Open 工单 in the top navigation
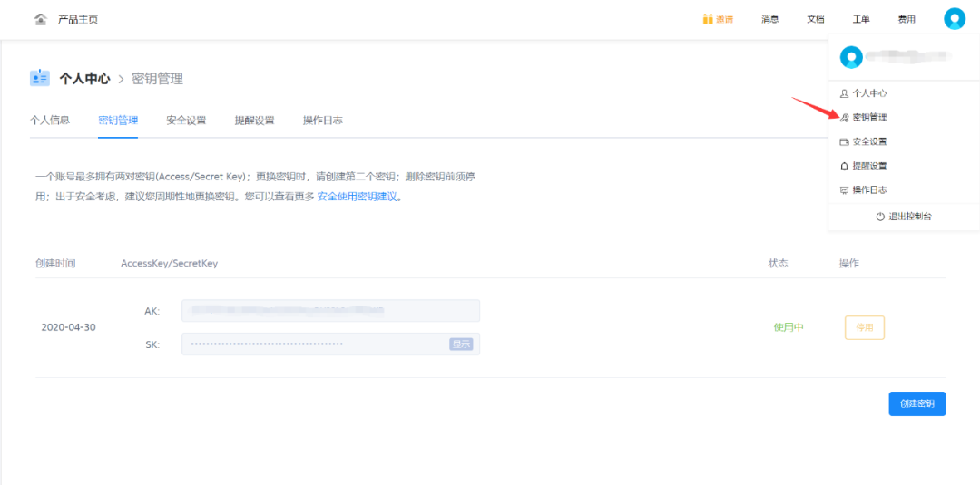This screenshot has width=980, height=485. pos(861,19)
